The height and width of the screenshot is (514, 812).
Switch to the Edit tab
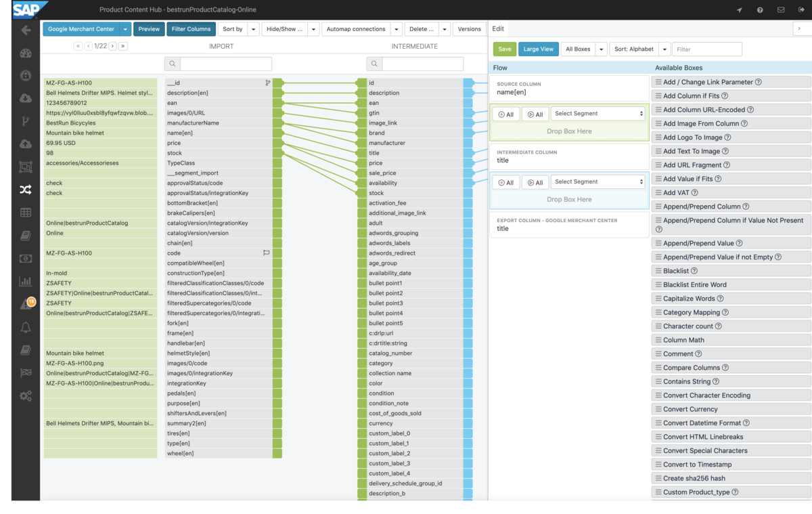tap(498, 28)
